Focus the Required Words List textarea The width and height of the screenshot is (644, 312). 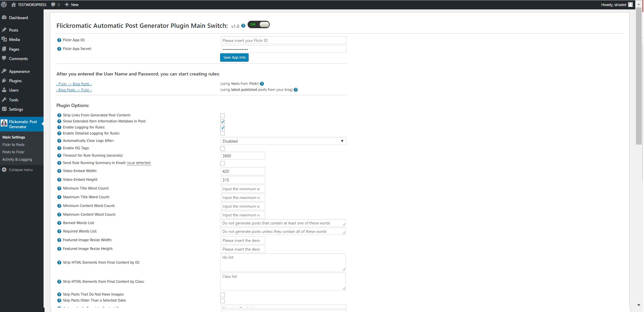pos(283,231)
